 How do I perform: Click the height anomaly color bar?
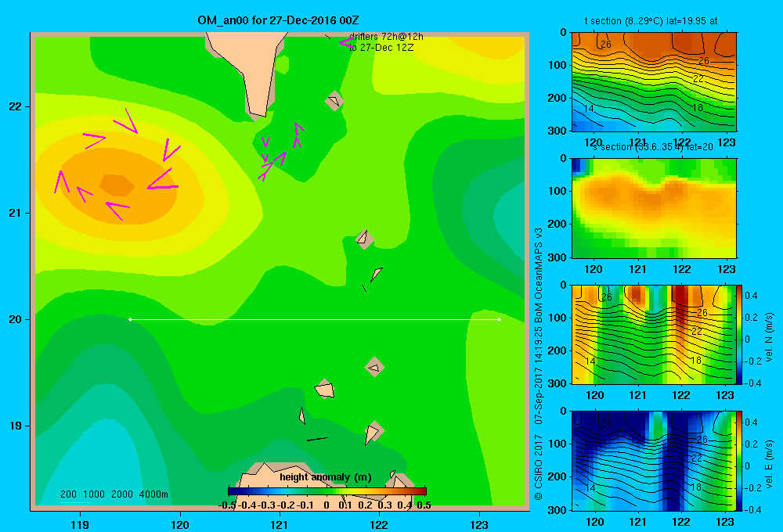click(327, 491)
